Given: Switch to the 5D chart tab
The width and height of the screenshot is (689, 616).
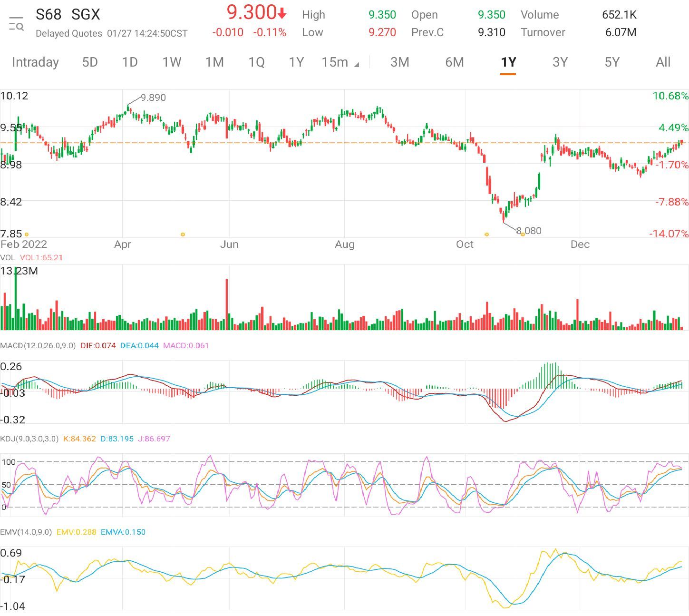Looking at the screenshot, I should pyautogui.click(x=90, y=62).
